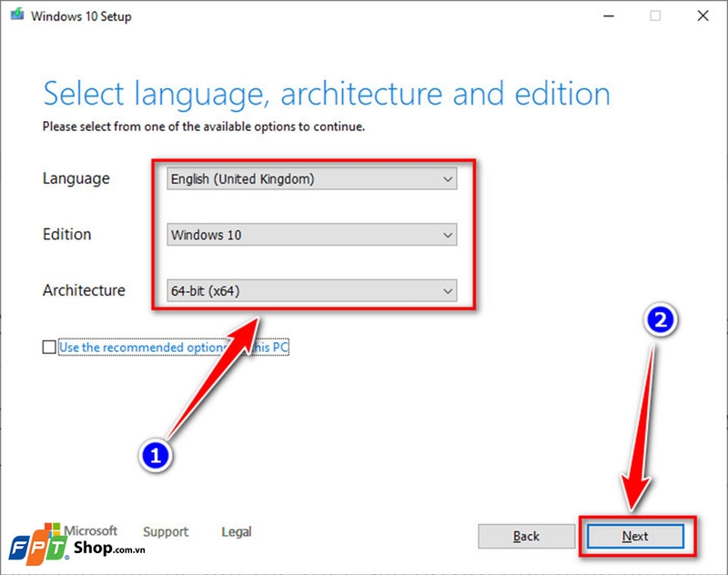The width and height of the screenshot is (728, 575).
Task: Click the Language field label
Action: [76, 178]
